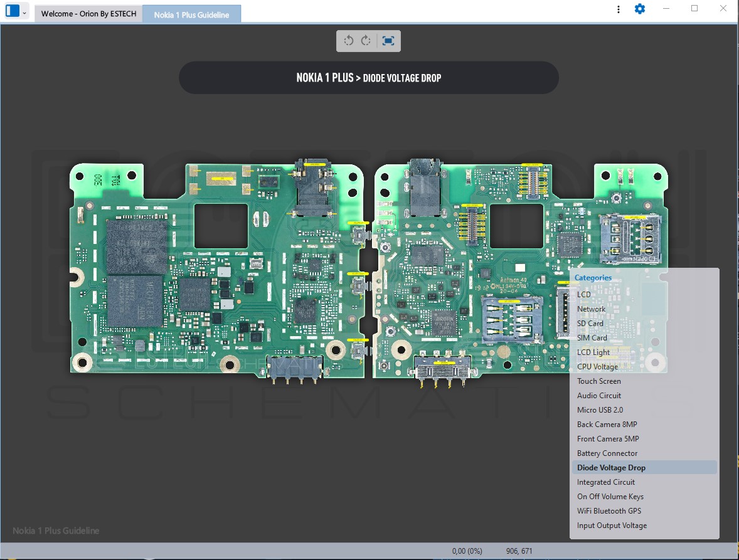Click the highlighted Diode Voltage Drop entry
This screenshot has width=739, height=560.
point(611,467)
